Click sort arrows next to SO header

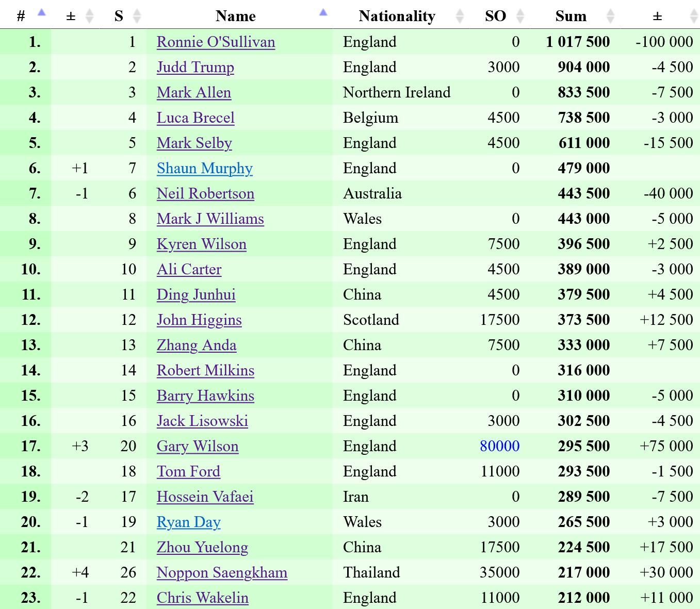point(520,16)
